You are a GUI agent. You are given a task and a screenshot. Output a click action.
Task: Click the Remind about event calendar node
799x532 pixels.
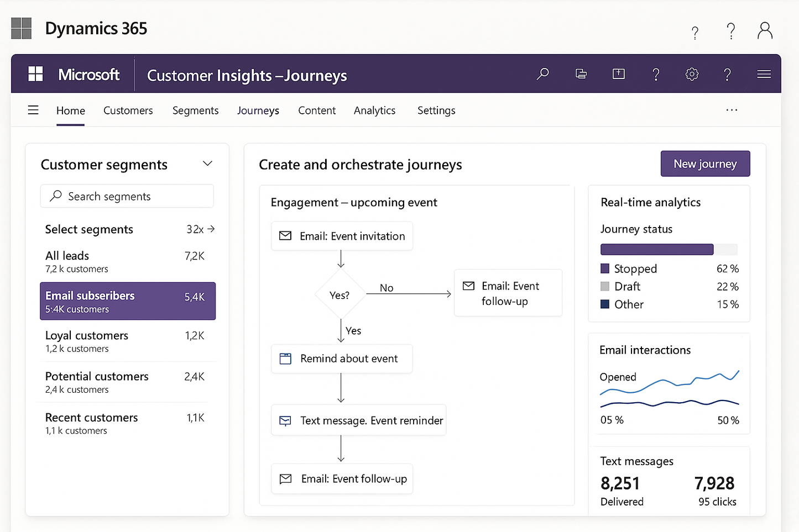click(341, 359)
